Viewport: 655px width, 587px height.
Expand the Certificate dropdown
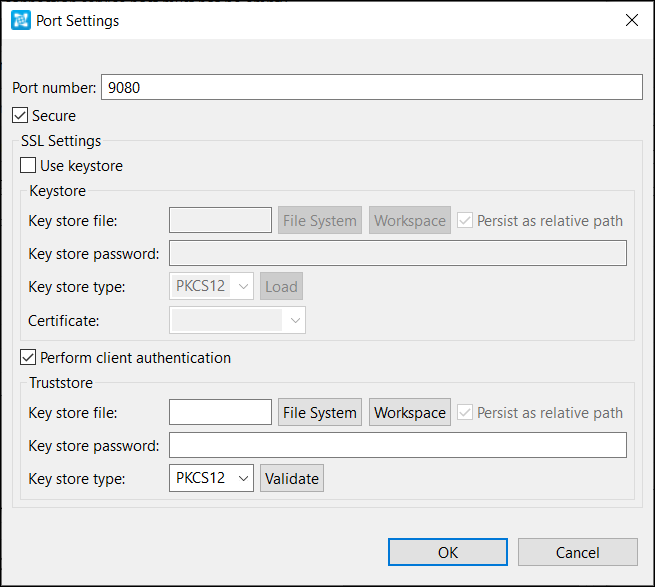tap(237, 320)
